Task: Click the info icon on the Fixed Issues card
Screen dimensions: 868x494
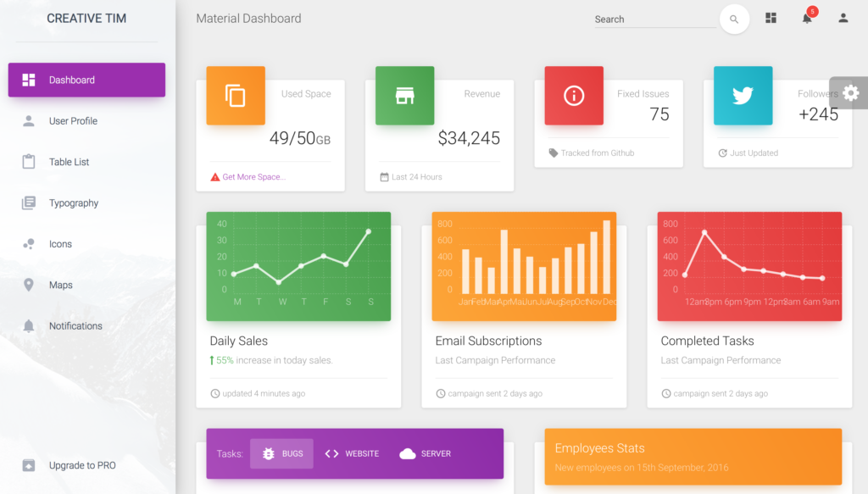Action: (x=574, y=96)
